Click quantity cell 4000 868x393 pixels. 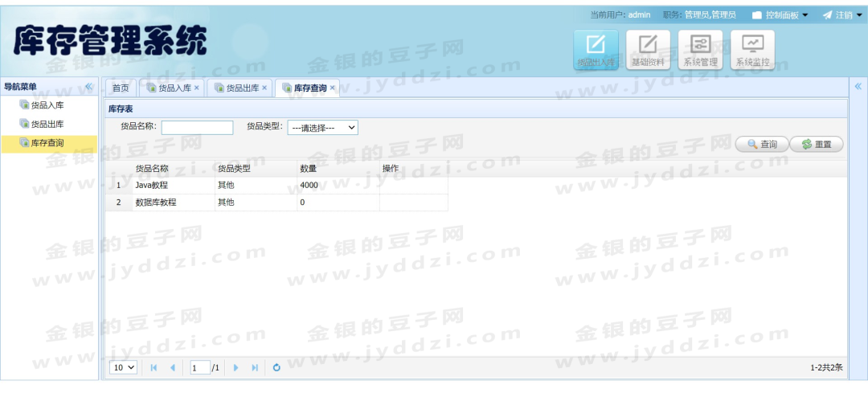(x=338, y=186)
